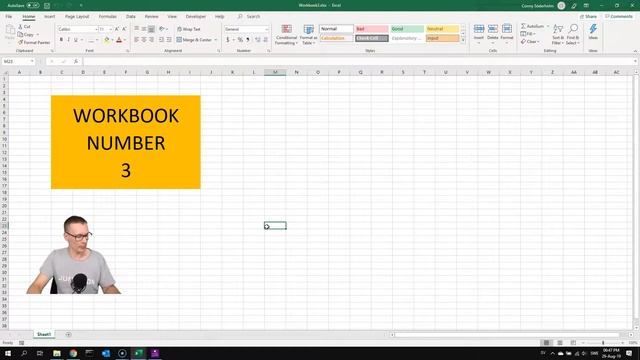
Task: Open the text Orientation menu
Action: 163,29
